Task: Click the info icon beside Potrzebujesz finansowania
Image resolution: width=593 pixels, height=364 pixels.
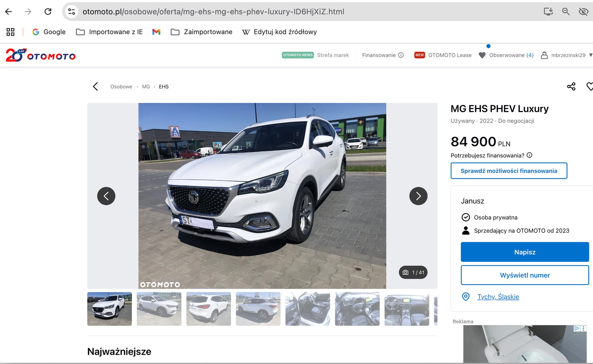Action: point(530,155)
